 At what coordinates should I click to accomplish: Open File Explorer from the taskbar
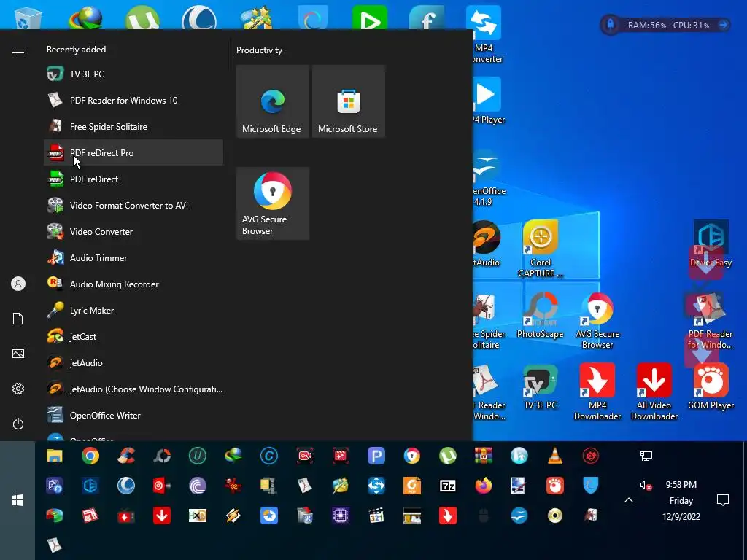tap(54, 456)
